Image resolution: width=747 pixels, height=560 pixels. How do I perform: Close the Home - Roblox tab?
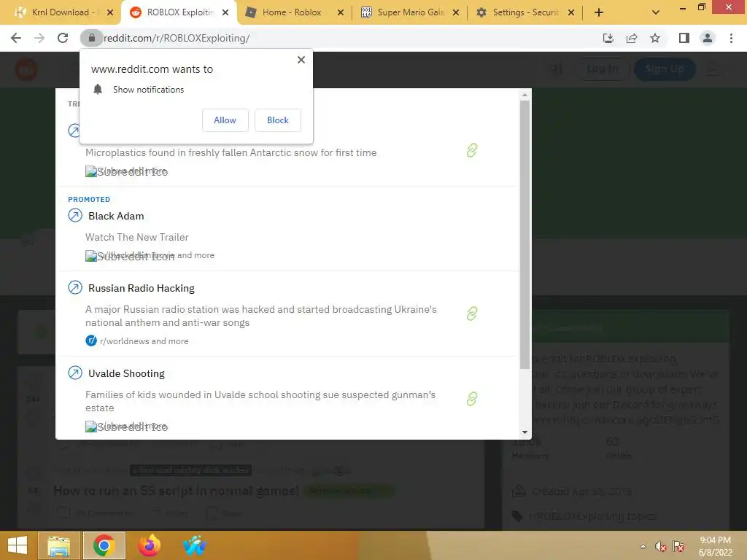coord(341,12)
